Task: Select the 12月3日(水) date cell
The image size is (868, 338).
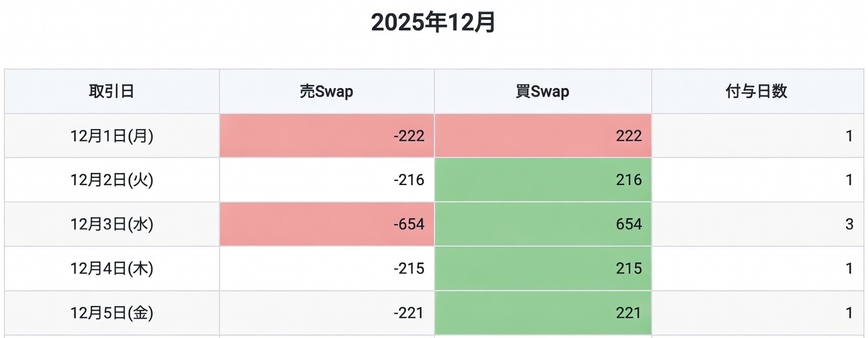Action: (x=111, y=224)
